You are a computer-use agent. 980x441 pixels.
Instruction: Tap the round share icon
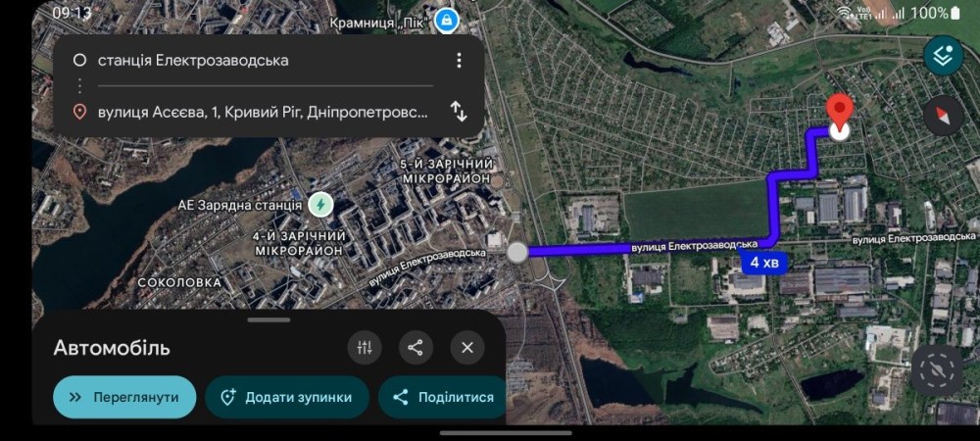point(416,347)
